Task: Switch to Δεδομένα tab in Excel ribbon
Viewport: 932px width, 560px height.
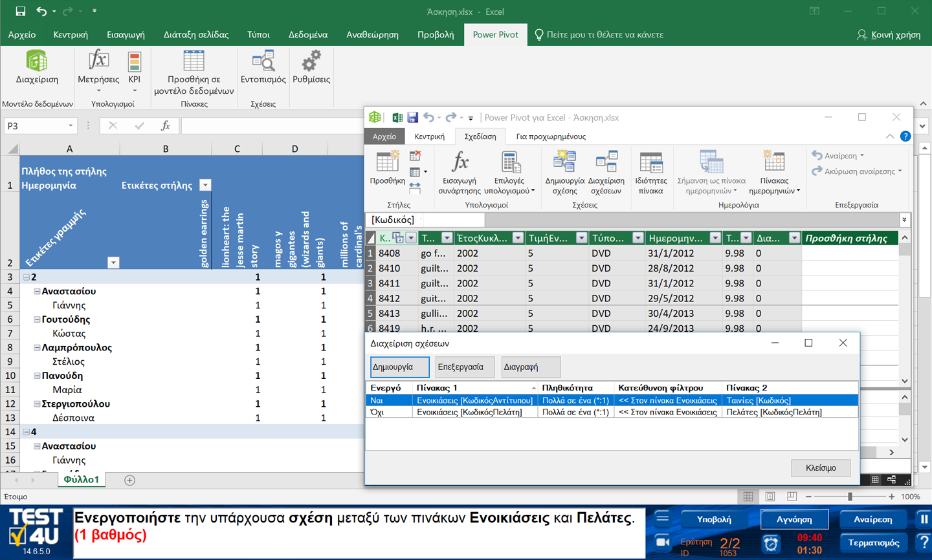Action: [308, 35]
